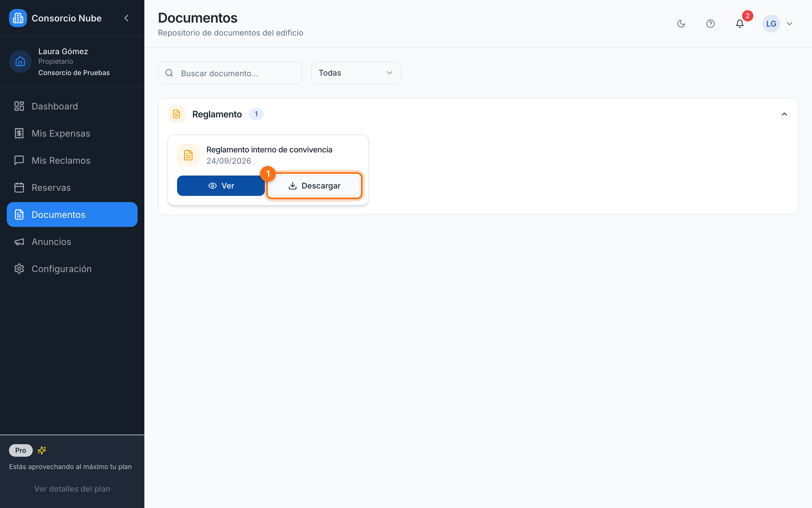Select the Documentos menu item

tap(72, 214)
